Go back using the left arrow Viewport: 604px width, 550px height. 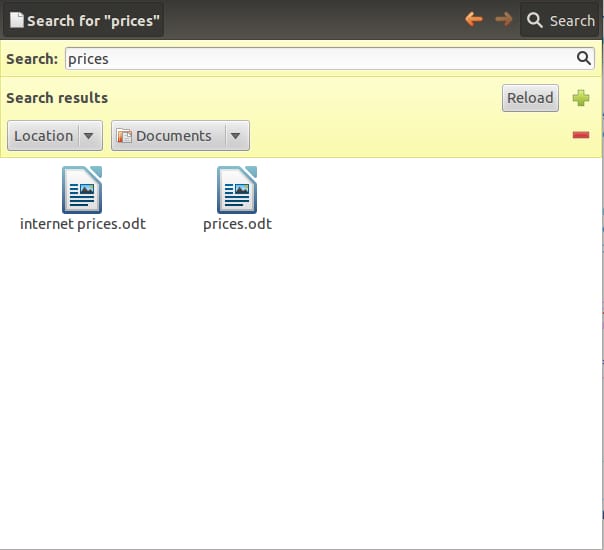pos(474,19)
